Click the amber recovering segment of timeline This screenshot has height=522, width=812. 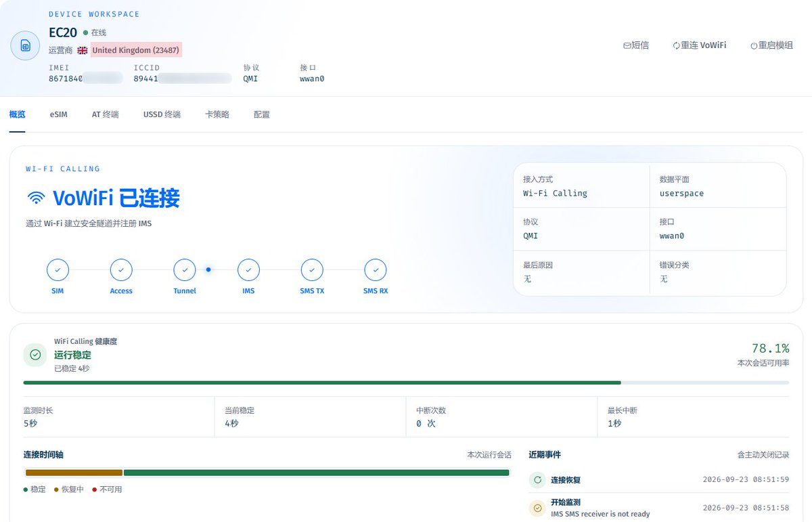74,473
